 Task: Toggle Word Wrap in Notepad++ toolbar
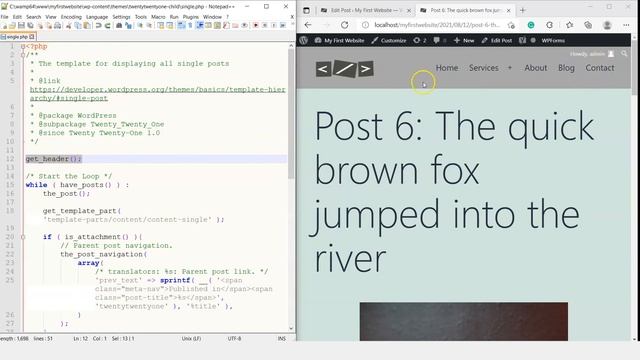(x=181, y=25)
